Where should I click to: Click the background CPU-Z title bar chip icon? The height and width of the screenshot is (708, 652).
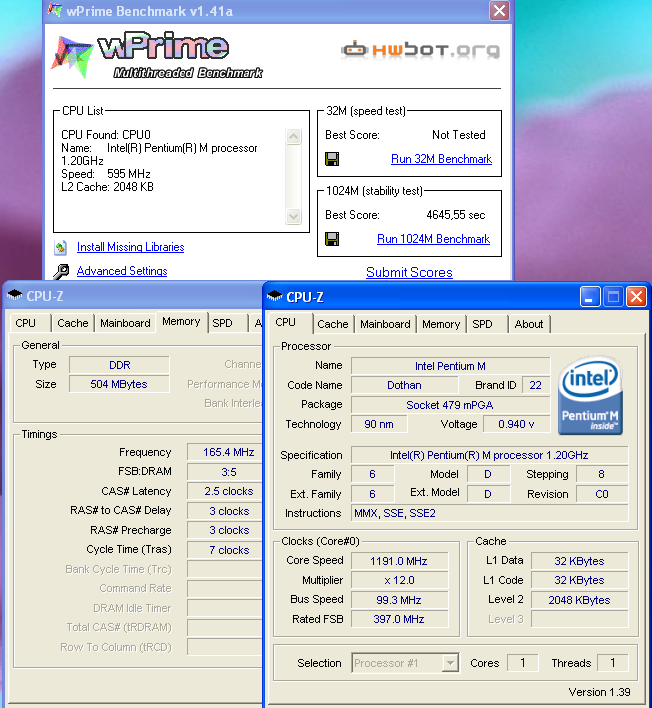(x=15, y=295)
